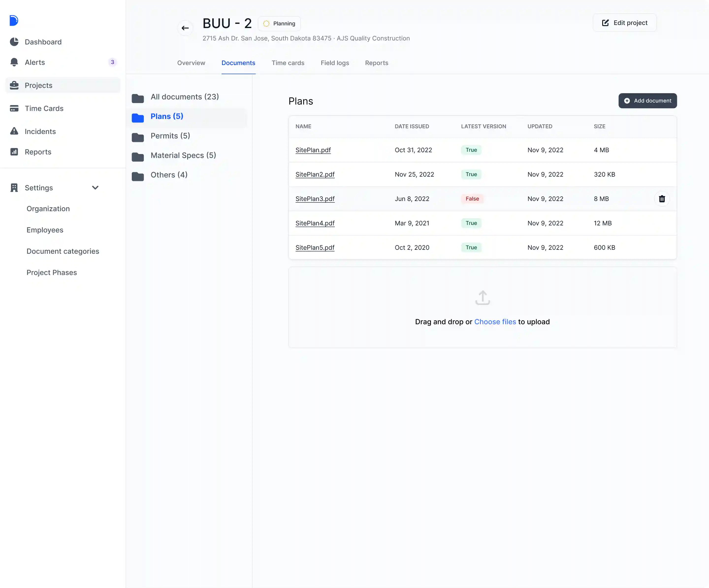This screenshot has height=588, width=709.
Task: Collapse the Settings menu chevron
Action: (96, 188)
